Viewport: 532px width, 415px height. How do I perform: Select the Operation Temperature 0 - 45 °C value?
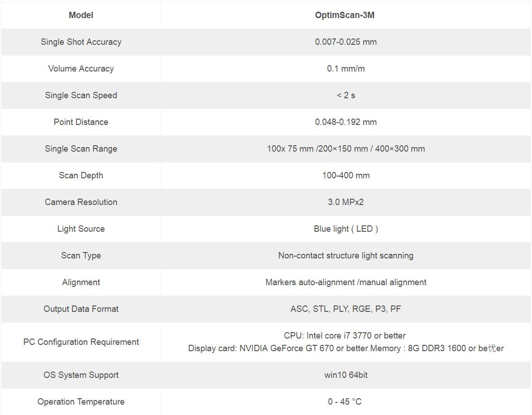[x=345, y=402]
